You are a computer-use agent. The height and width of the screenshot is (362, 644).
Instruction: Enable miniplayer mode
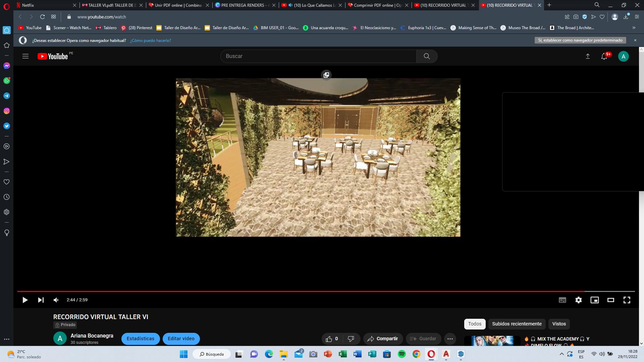595,300
